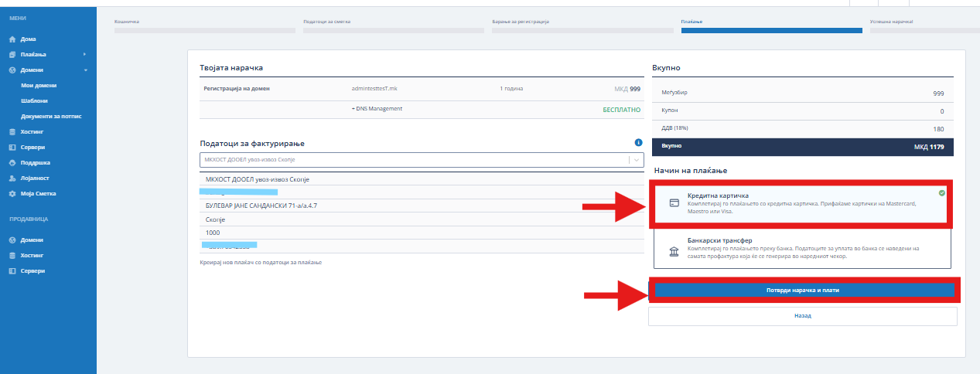This screenshot has height=374, width=980.
Task: Open Мои домени in the sidebar
Action: coord(39,86)
